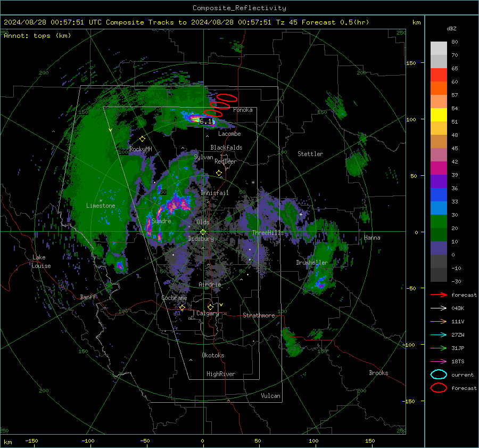Click the Calgary city label
479x448 pixels.
[208, 313]
